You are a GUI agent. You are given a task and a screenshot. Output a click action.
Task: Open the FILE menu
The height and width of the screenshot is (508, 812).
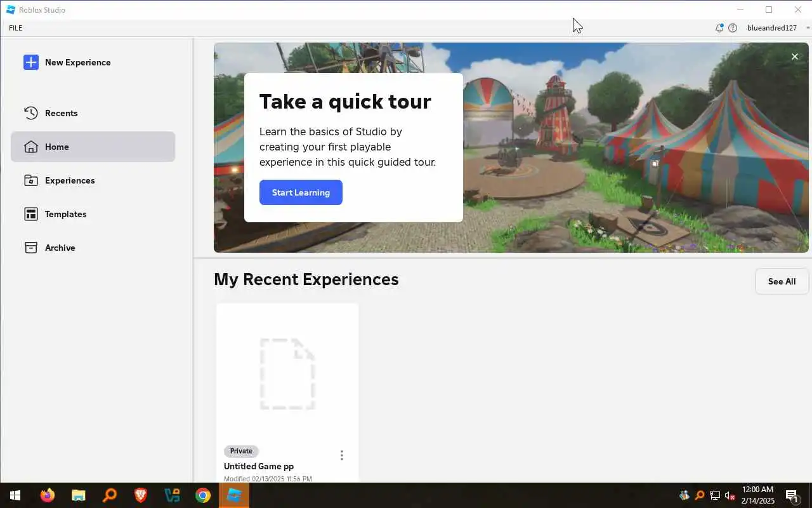[16, 28]
